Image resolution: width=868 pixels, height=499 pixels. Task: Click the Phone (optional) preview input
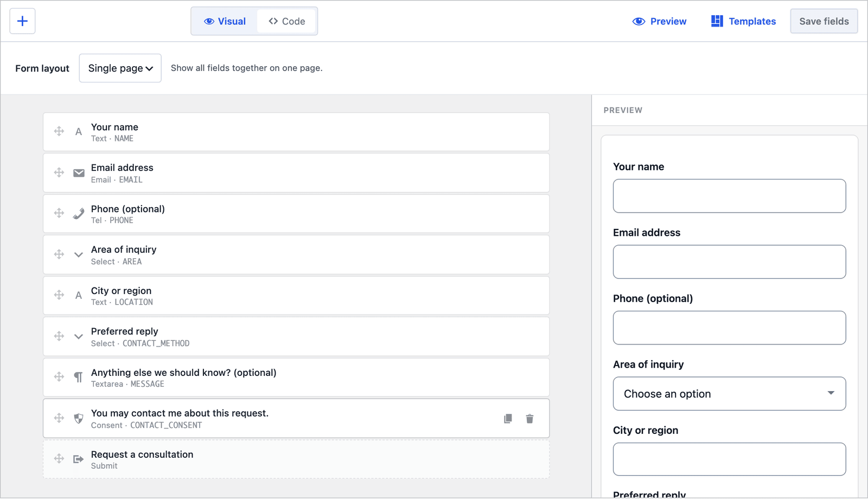tap(729, 328)
